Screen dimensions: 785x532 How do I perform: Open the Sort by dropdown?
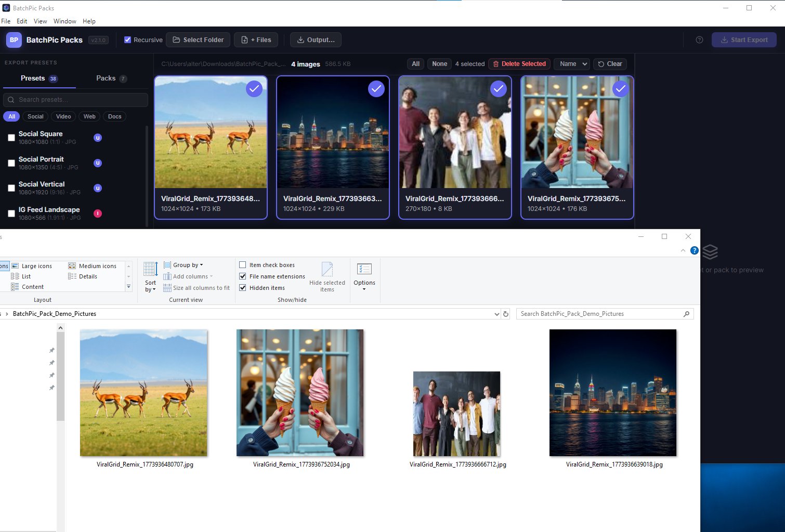coord(150,286)
